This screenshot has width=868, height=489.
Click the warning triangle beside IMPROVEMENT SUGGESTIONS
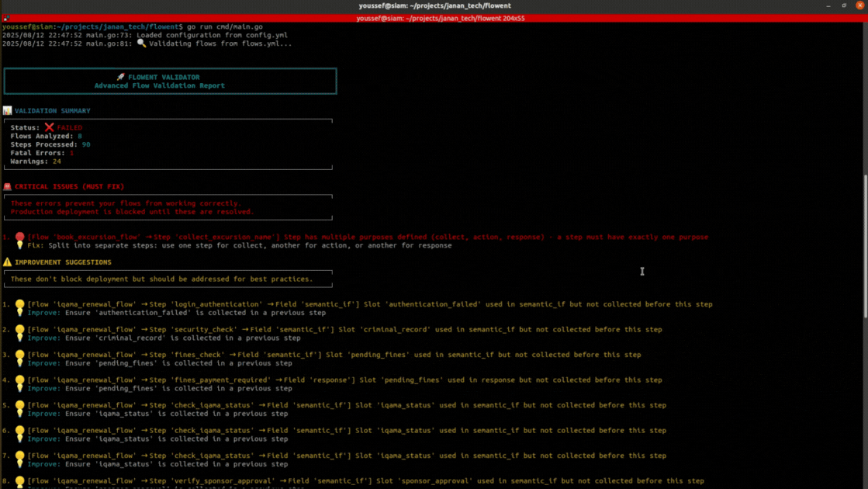click(8, 262)
